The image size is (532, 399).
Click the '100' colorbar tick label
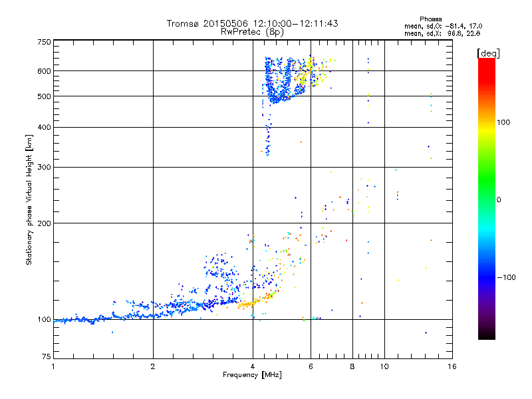coord(503,122)
